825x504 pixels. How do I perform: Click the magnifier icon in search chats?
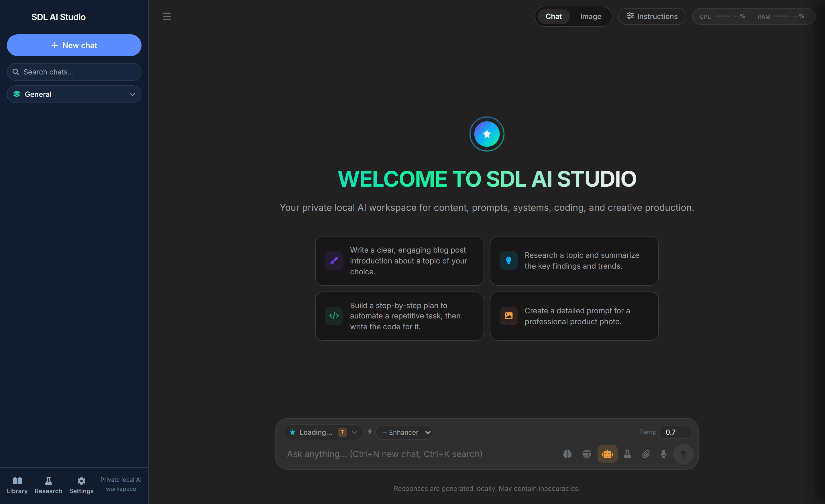click(15, 72)
